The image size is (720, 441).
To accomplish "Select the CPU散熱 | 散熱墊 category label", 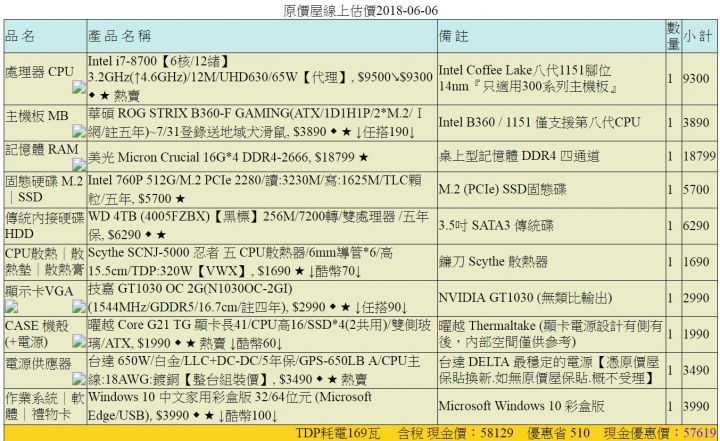I will pyautogui.click(x=45, y=261).
